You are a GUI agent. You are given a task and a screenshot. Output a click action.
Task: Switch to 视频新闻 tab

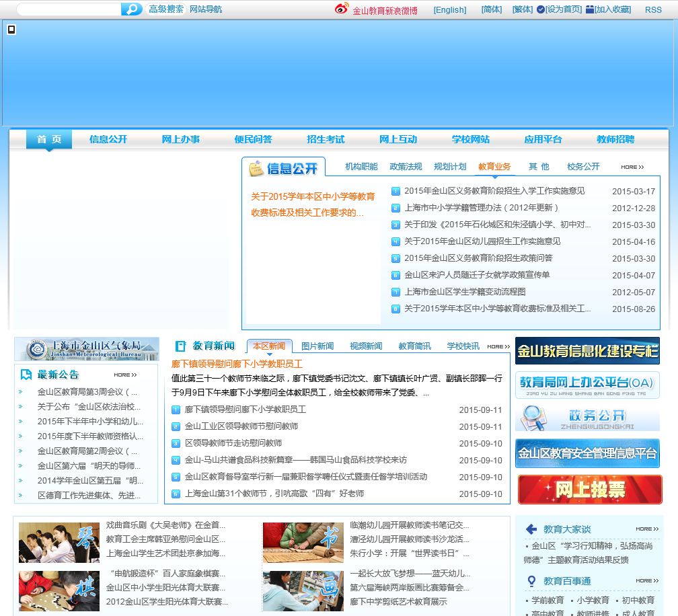tap(366, 346)
